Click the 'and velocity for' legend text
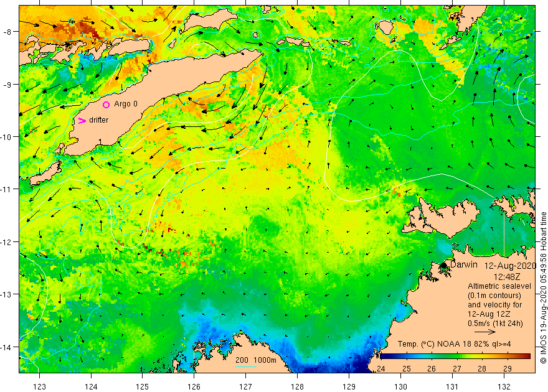Image resolution: width=548 pixels, height=392 pixels. coord(495,305)
